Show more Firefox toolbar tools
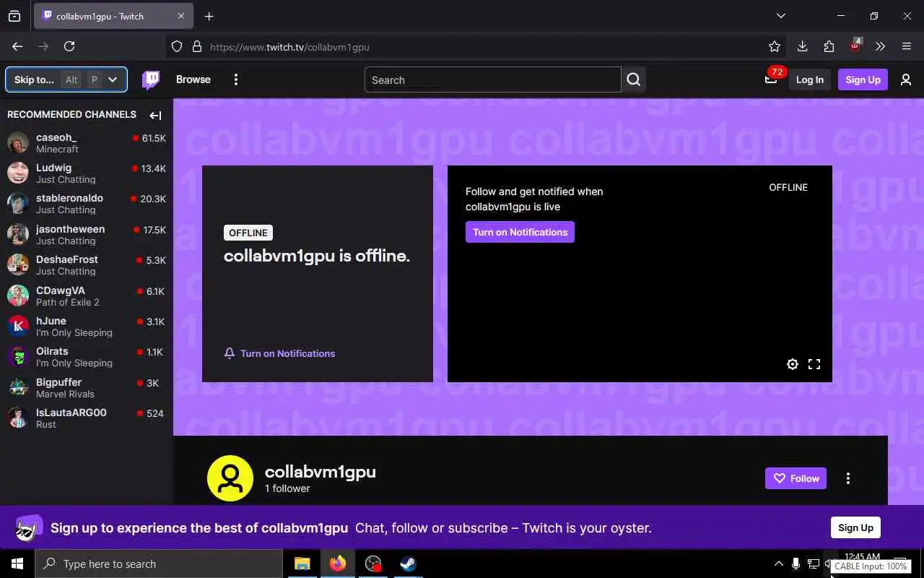 pyautogui.click(x=880, y=46)
